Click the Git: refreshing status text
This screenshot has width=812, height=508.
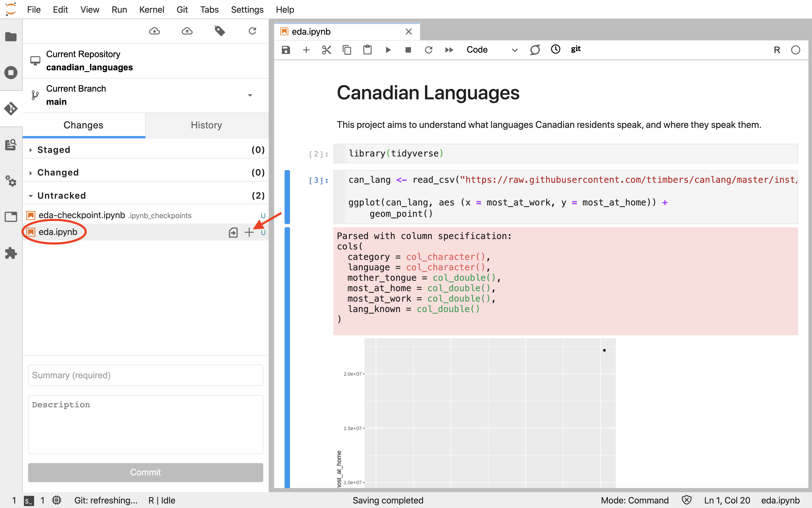click(x=106, y=500)
